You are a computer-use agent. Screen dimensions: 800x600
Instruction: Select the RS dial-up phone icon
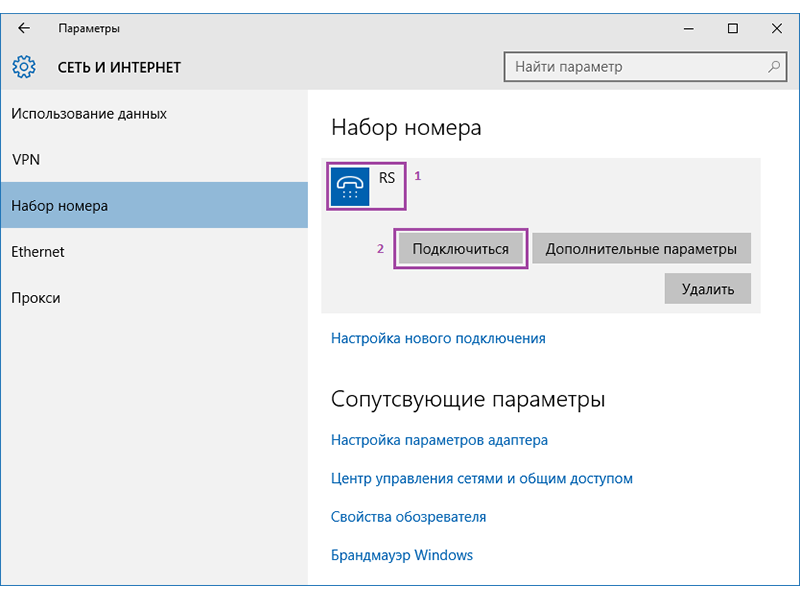(350, 186)
